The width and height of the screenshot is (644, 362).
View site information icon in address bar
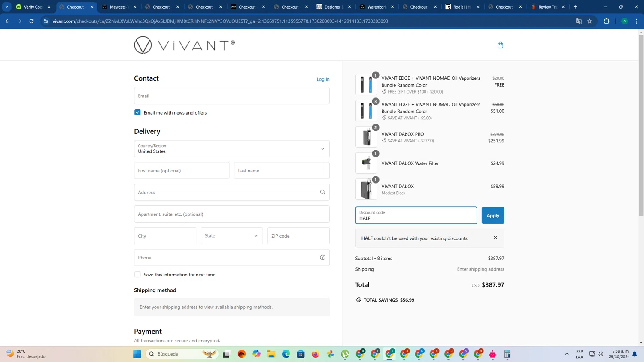[46, 21]
